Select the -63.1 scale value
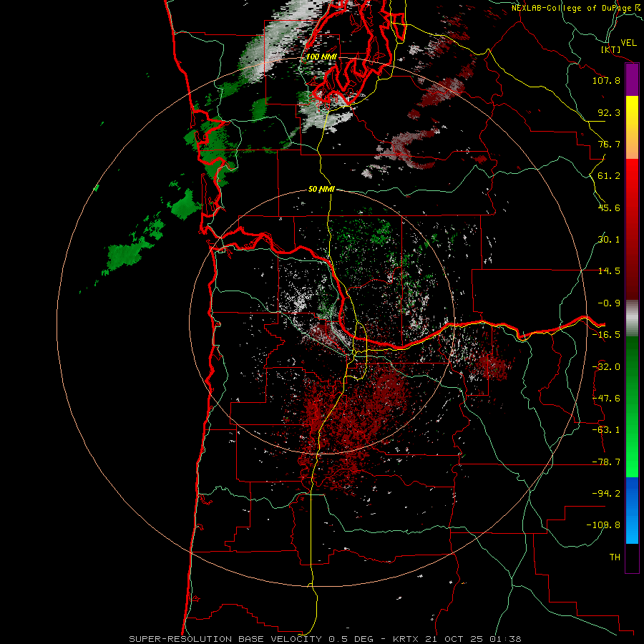Screen dimensions: 644x644 click(x=606, y=430)
